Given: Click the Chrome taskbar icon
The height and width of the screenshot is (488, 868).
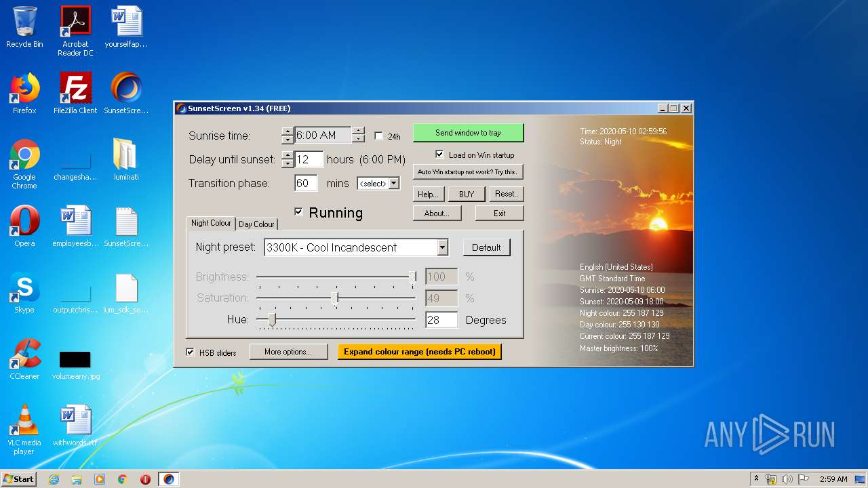Looking at the screenshot, I should pyautogui.click(x=123, y=479).
